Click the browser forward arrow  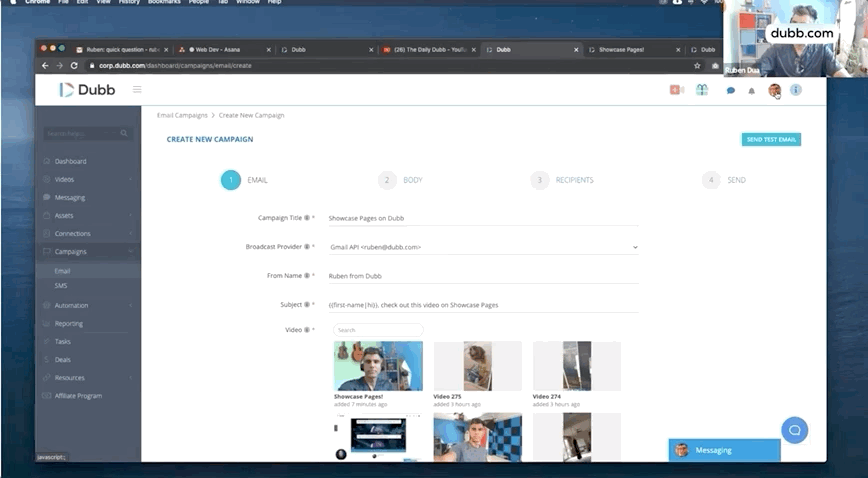59,65
